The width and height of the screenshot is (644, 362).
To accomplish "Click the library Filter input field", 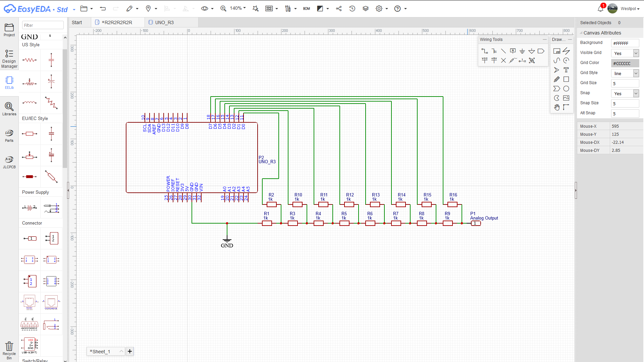I will click(43, 25).
